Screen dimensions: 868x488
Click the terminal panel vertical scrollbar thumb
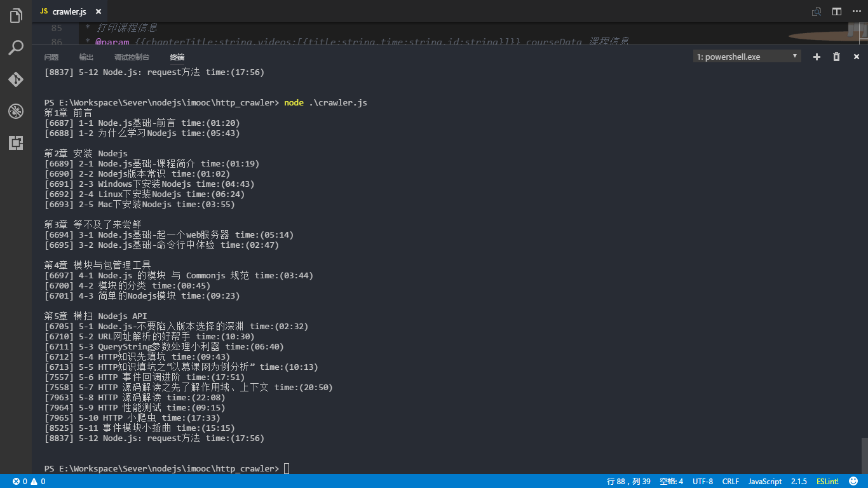click(x=864, y=455)
